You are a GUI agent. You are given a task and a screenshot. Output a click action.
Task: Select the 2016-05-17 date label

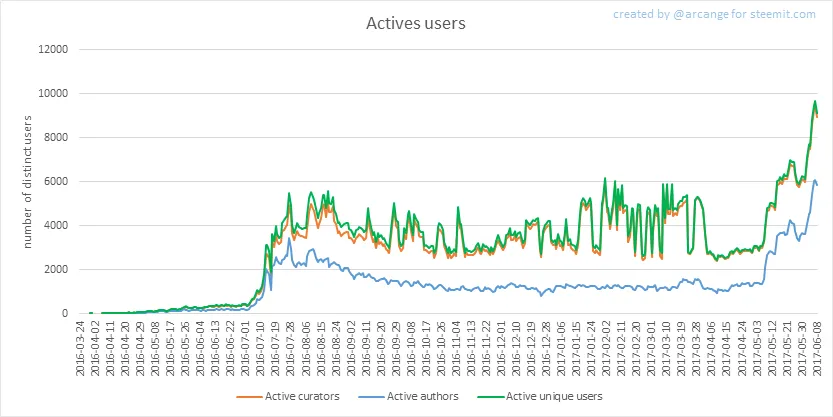click(171, 348)
